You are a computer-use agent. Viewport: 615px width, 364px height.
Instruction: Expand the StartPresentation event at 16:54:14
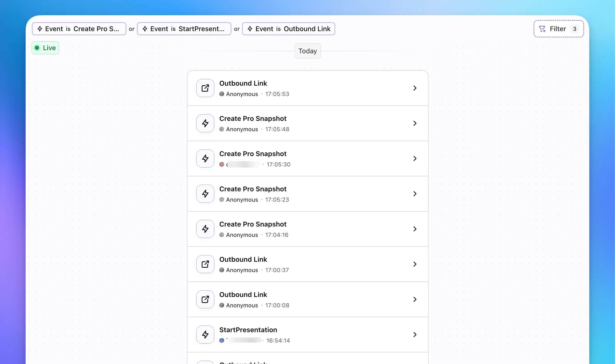click(x=415, y=334)
